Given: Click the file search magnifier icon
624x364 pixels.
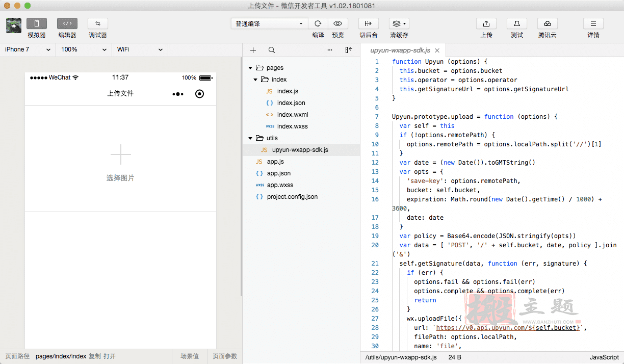Looking at the screenshot, I should [x=272, y=50].
